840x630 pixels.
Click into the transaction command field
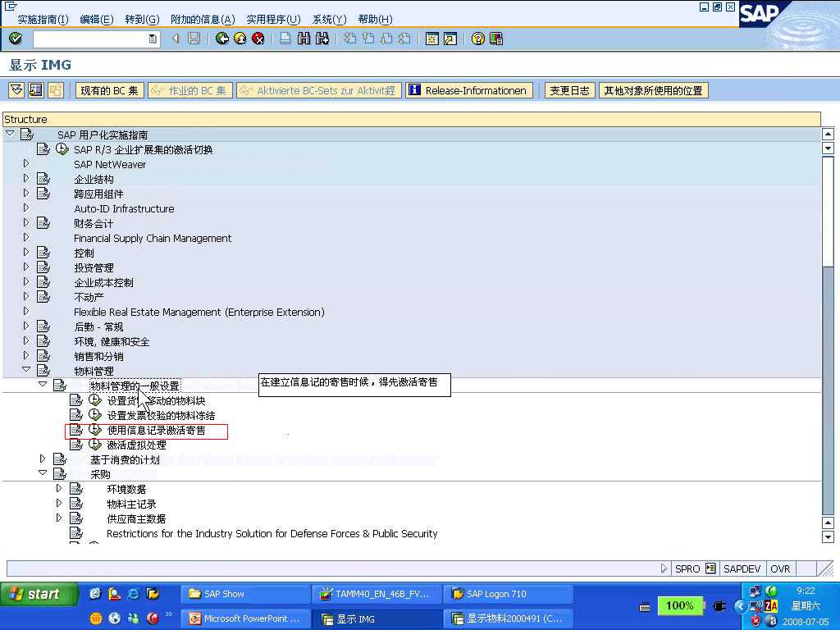point(90,39)
